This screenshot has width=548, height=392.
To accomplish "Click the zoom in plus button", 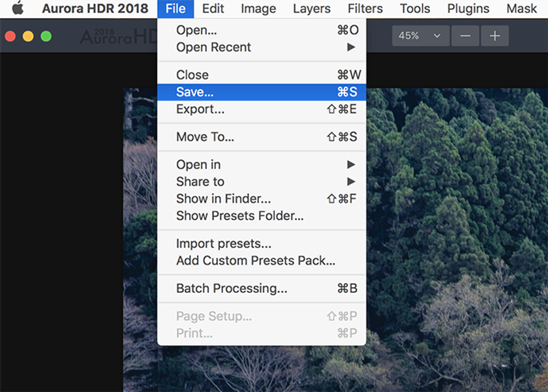I will pyautogui.click(x=495, y=36).
